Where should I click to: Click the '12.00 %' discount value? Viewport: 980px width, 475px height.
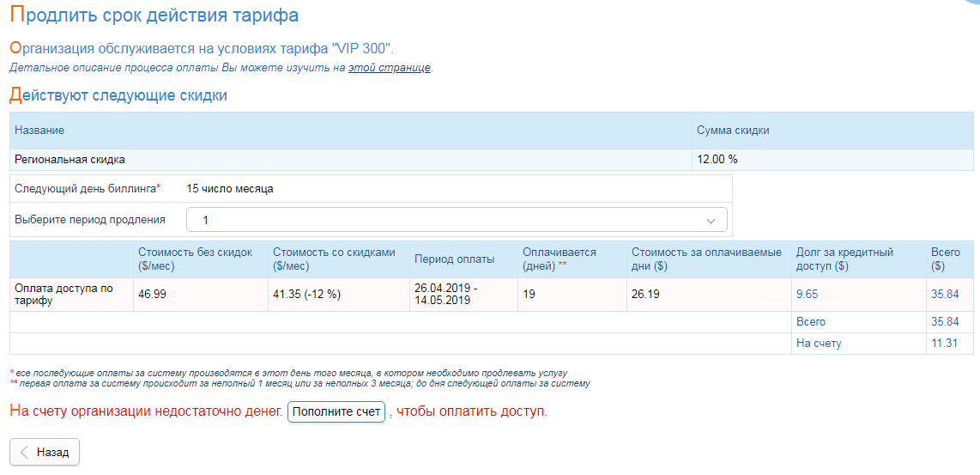click(x=717, y=160)
